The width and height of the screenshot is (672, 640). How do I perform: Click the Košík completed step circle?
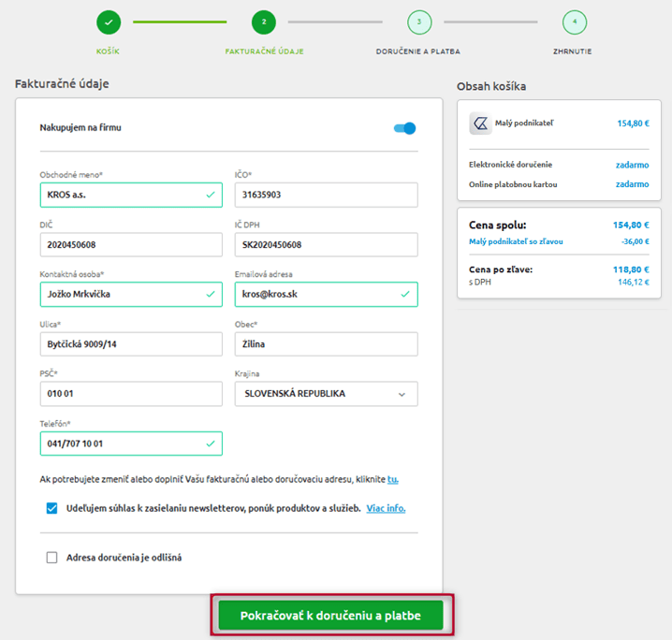point(109,22)
